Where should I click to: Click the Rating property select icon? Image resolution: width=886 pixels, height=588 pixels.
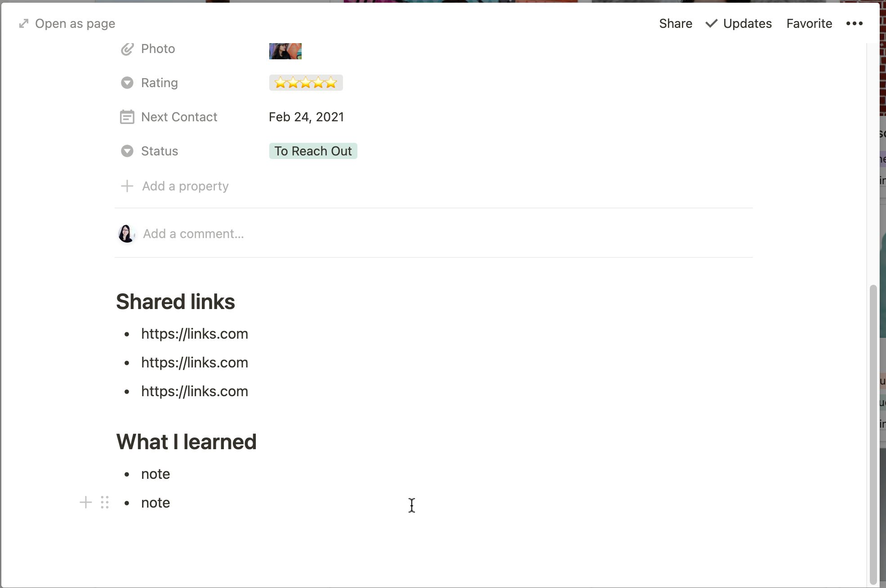point(127,83)
